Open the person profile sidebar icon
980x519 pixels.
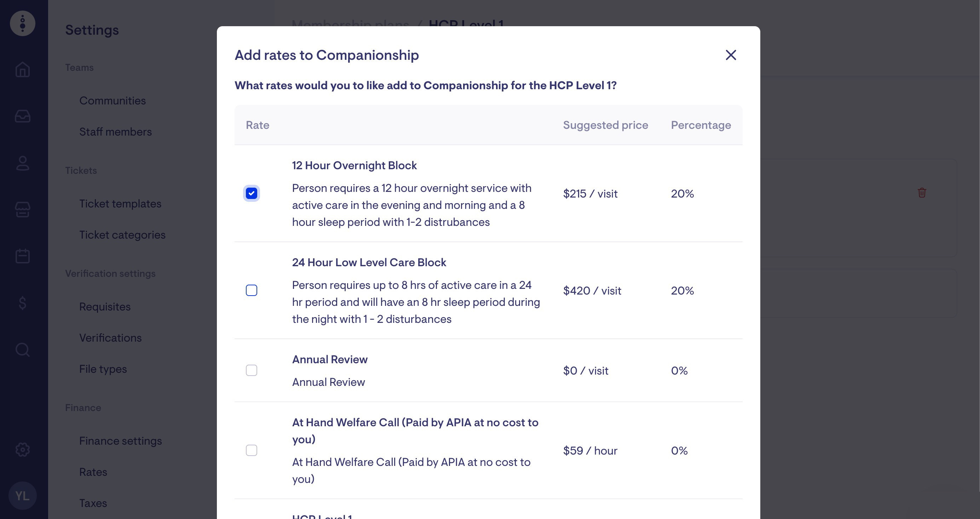coord(22,163)
